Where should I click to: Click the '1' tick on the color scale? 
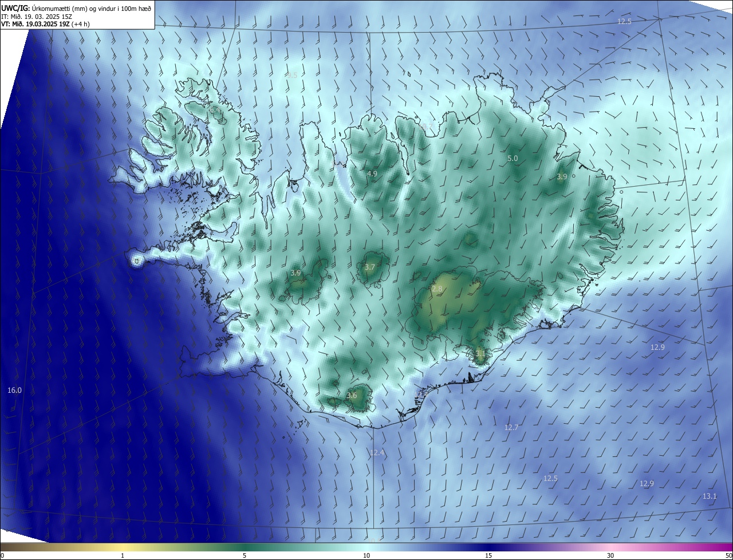[x=123, y=556]
